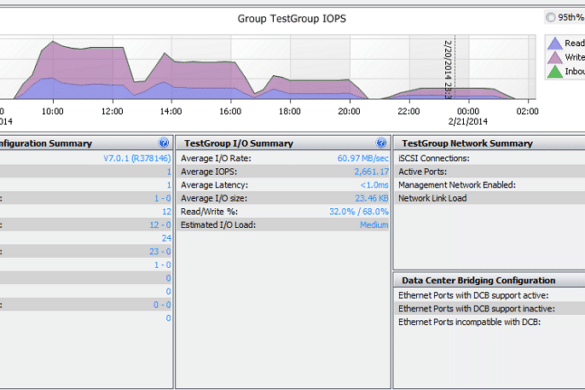The height and width of the screenshot is (390, 585).
Task: Click the Network Link Load label
Action: 432,198
